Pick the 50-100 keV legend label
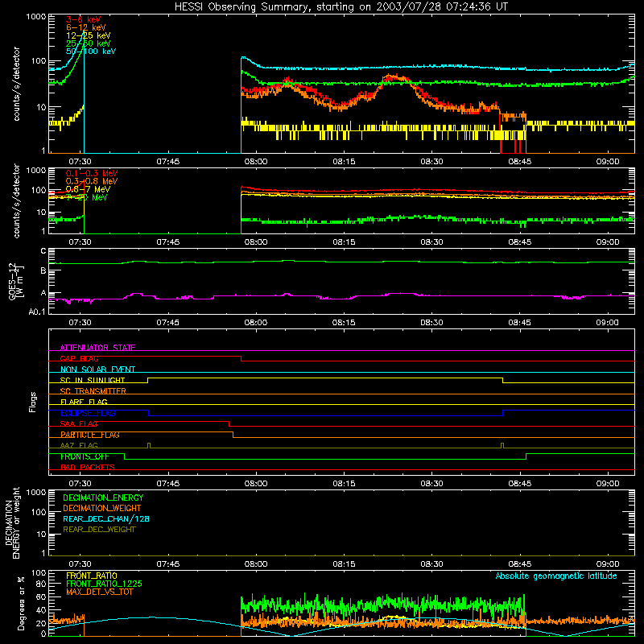This screenshot has width=644, height=644. (91, 52)
